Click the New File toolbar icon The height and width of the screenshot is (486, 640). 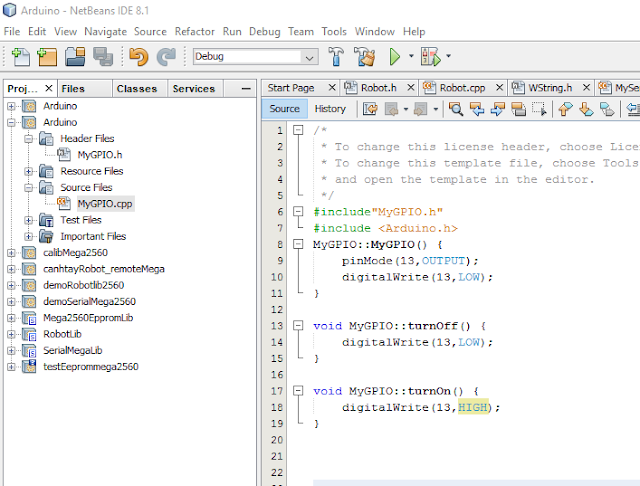point(20,57)
